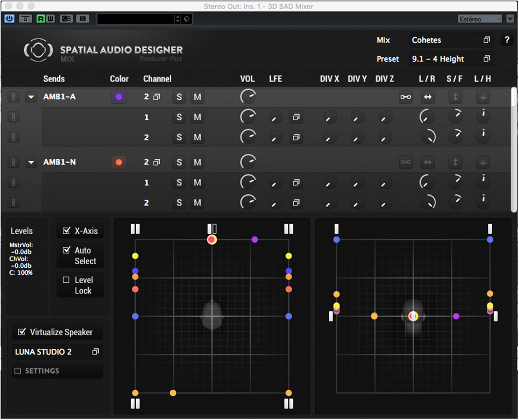Viewport: 519px width, 420px height.
Task: Solo the AMB1-A send
Action: [x=179, y=97]
